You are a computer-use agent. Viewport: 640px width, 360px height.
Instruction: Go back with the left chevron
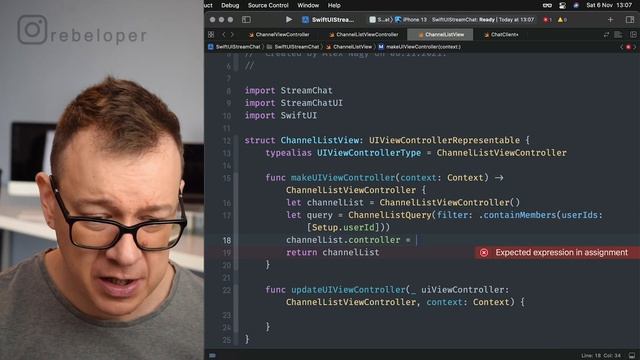pyautogui.click(x=224, y=35)
